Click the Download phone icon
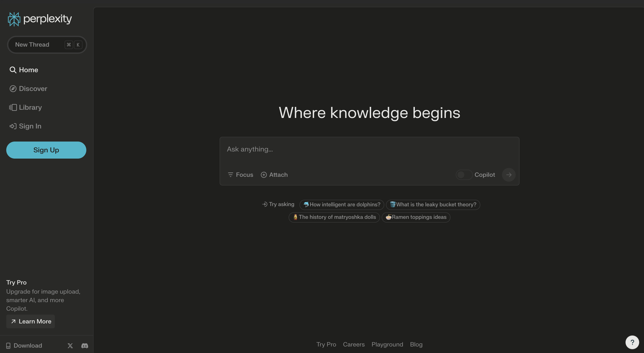Screen dimensions: 644x353 8,346
